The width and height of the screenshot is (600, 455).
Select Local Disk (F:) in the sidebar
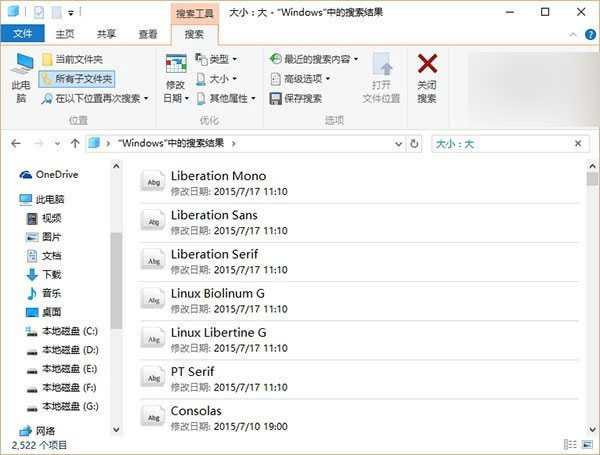pos(62,388)
